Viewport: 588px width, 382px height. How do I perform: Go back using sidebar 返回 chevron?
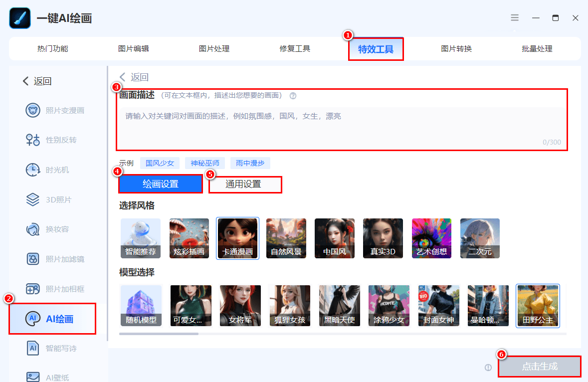pos(26,81)
